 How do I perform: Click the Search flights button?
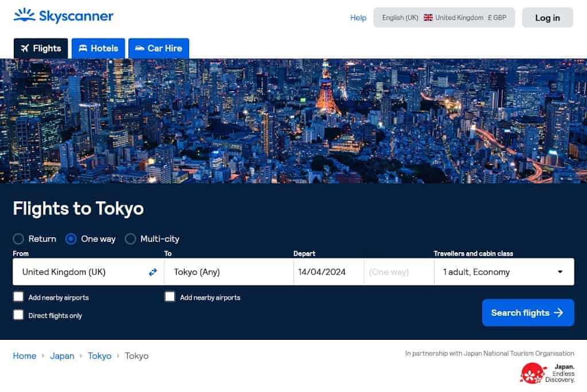(528, 313)
